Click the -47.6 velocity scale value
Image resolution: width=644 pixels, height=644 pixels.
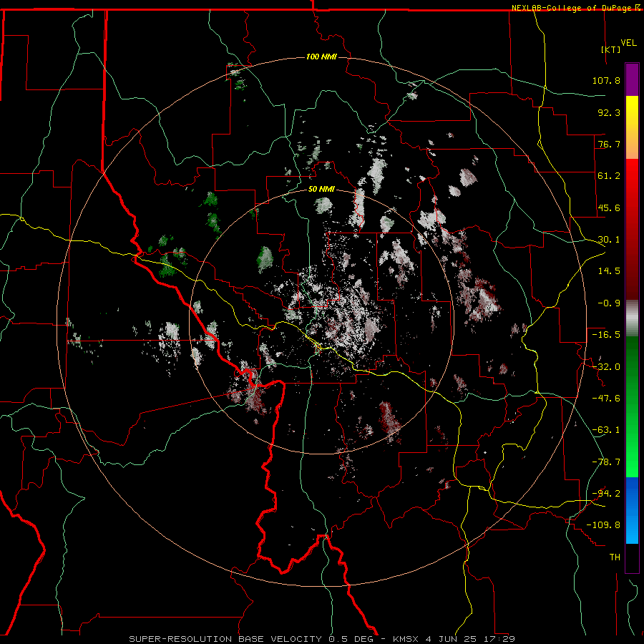pos(606,399)
